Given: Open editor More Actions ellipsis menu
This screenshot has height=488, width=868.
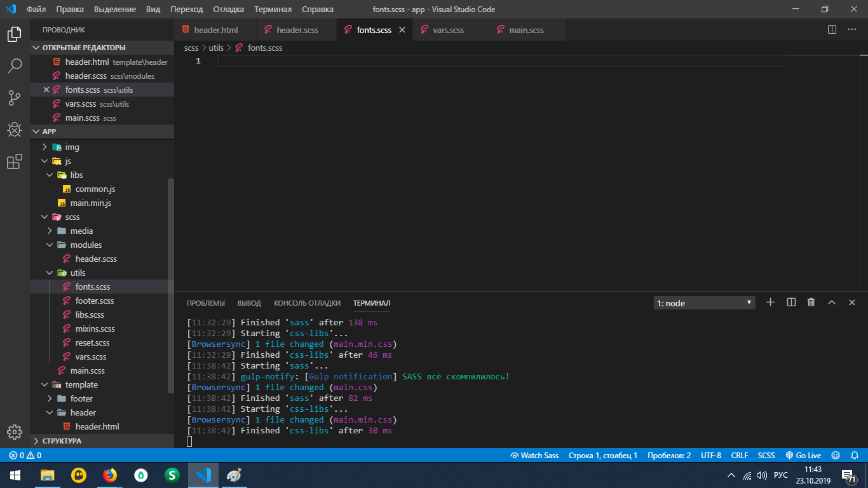Looking at the screenshot, I should pyautogui.click(x=853, y=30).
